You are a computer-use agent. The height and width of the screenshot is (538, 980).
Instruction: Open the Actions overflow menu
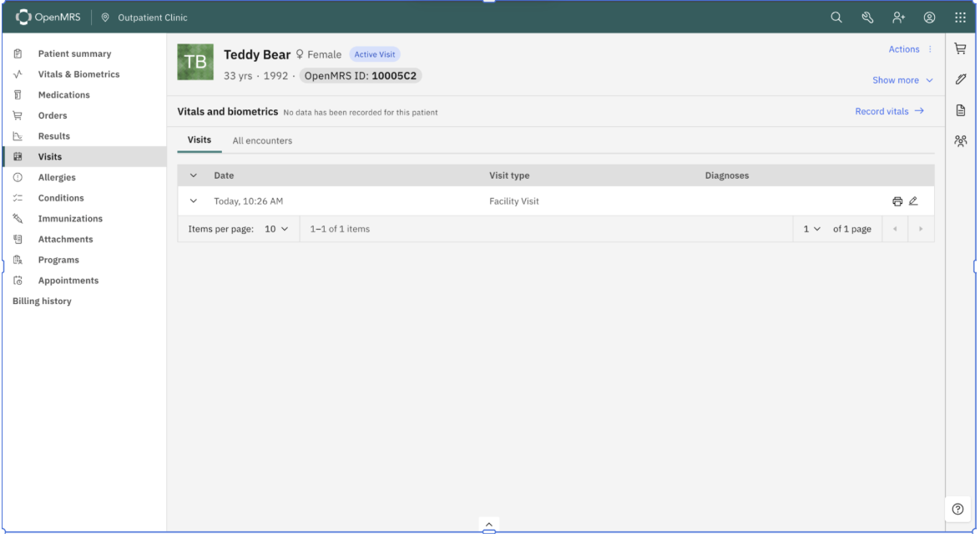click(x=911, y=49)
